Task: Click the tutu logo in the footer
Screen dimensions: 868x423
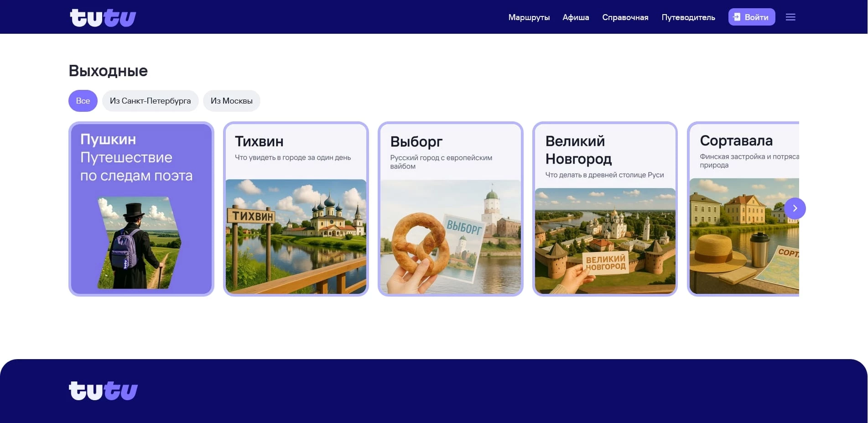Action: (x=103, y=391)
